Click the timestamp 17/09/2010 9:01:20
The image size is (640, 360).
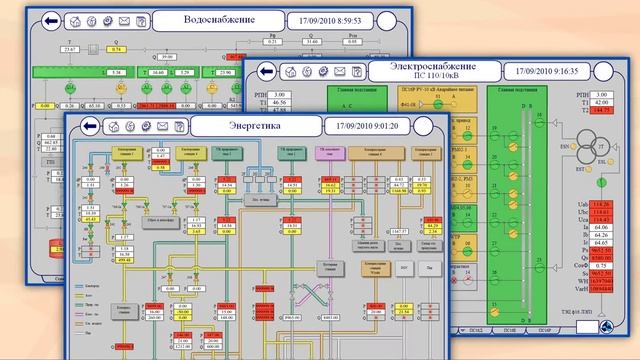[367, 126]
